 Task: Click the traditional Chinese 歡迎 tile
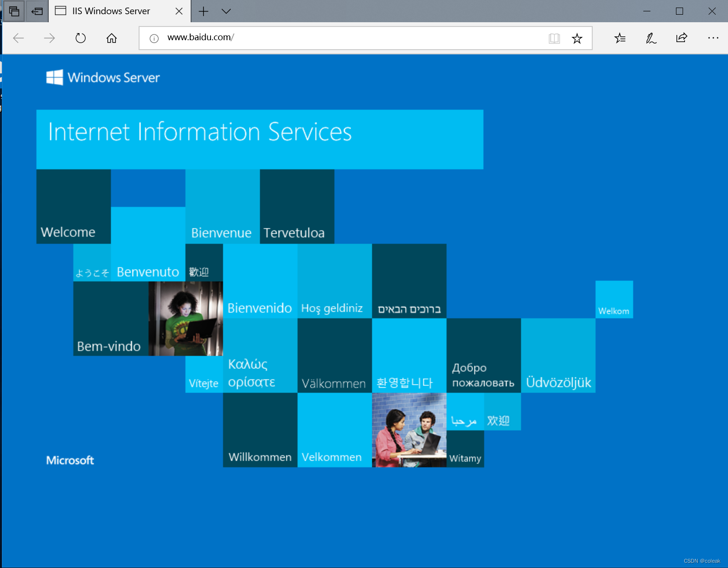(204, 262)
